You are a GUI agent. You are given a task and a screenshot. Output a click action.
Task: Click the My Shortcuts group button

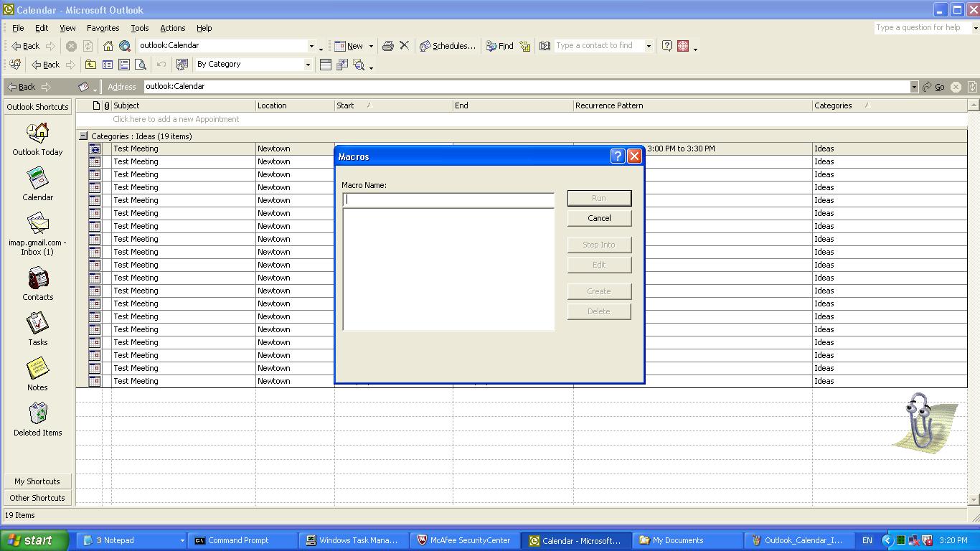point(37,481)
